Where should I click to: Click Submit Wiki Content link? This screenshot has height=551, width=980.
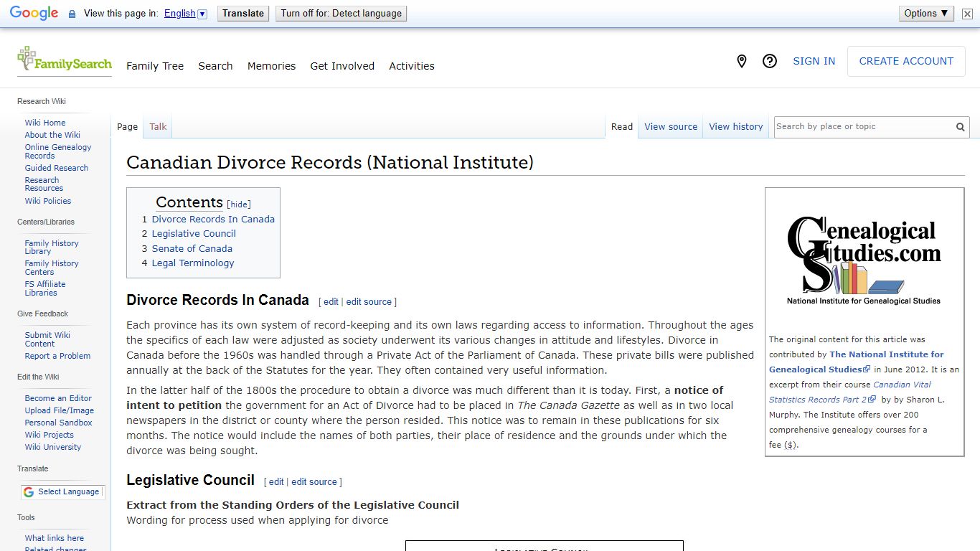pos(47,339)
